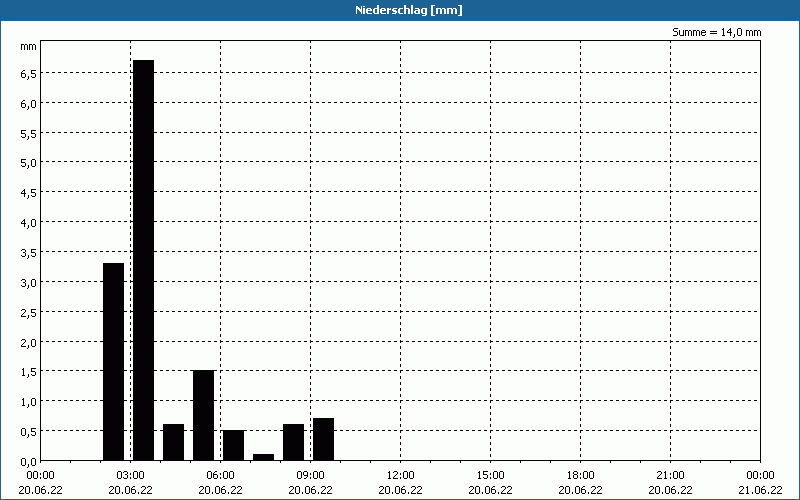This screenshot has height=500, width=800.
Task: Click the 09:00 x-axis time label
Action: click(x=310, y=476)
